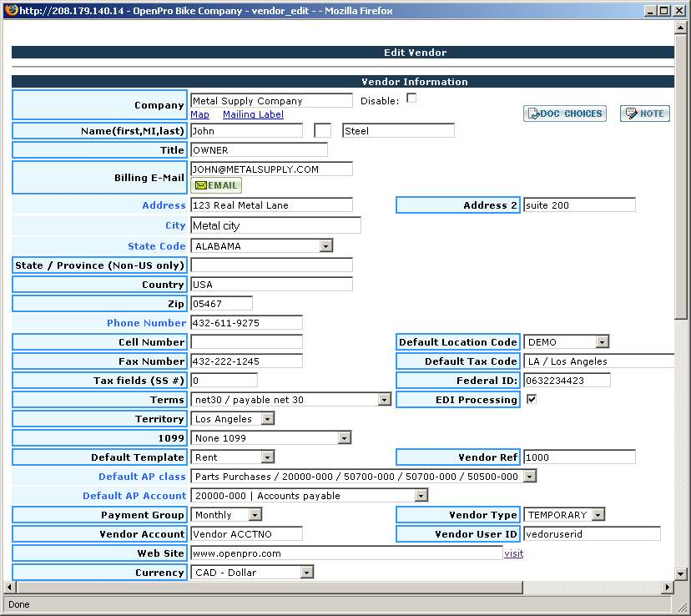Click the vertical scrollbar down arrow
This screenshot has height=616, width=691.
(682, 573)
